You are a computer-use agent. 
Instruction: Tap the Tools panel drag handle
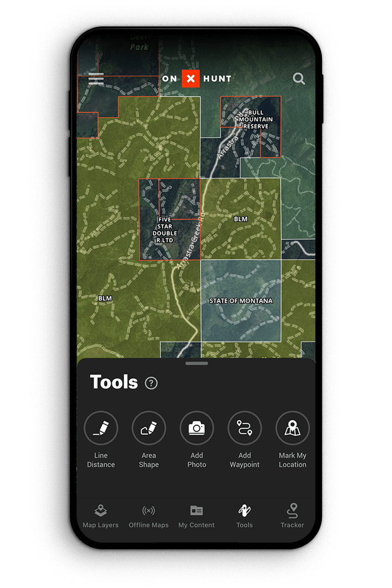pyautogui.click(x=196, y=363)
